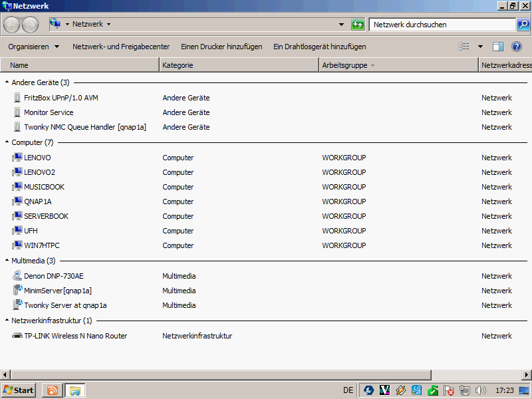532x399 pixels.
Task: Click the Netzwerk durchsuchen search field
Action: point(442,25)
